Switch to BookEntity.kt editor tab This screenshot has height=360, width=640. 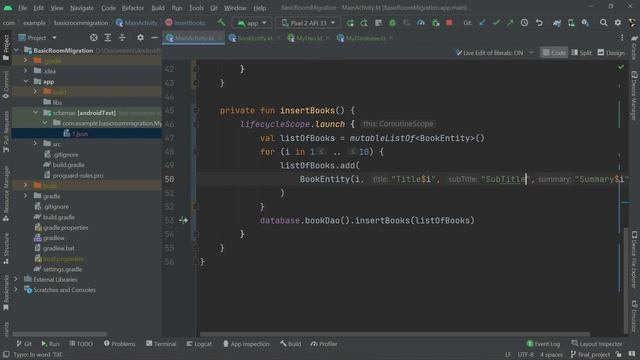255,38
